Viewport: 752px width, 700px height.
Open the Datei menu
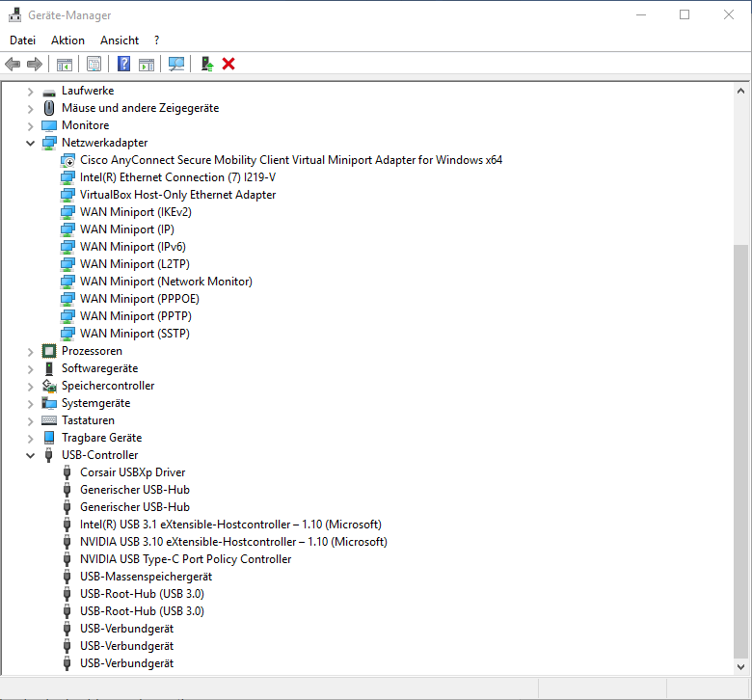click(x=22, y=40)
